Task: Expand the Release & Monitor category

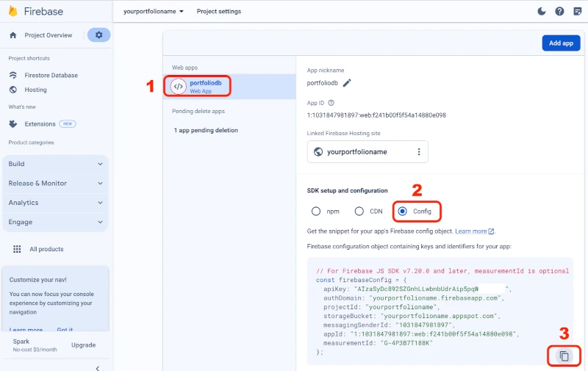Action: pyautogui.click(x=56, y=183)
